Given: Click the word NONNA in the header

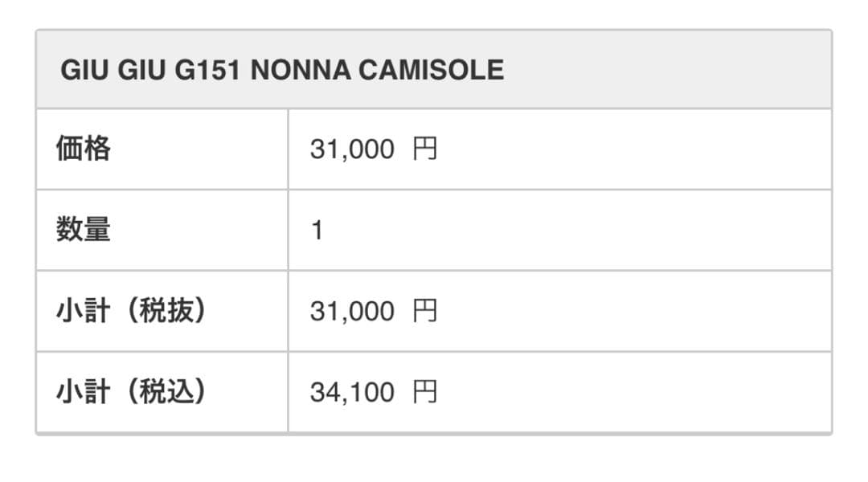Looking at the screenshot, I should click(301, 70).
